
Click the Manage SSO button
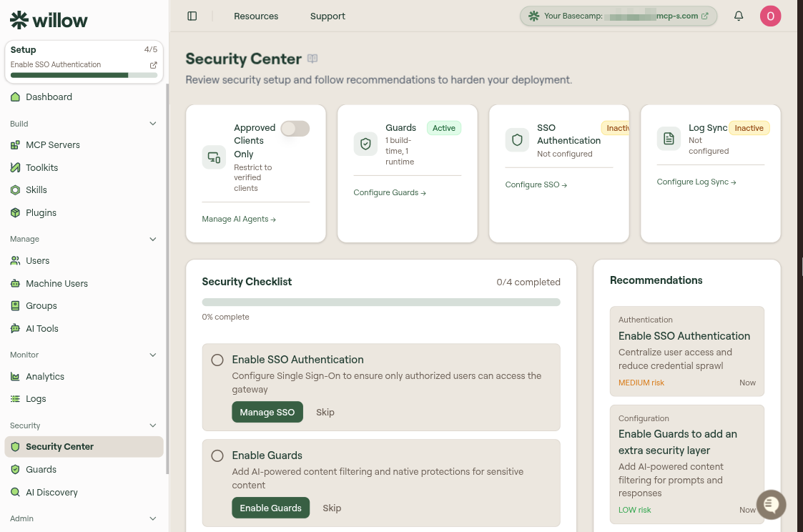pyautogui.click(x=267, y=412)
